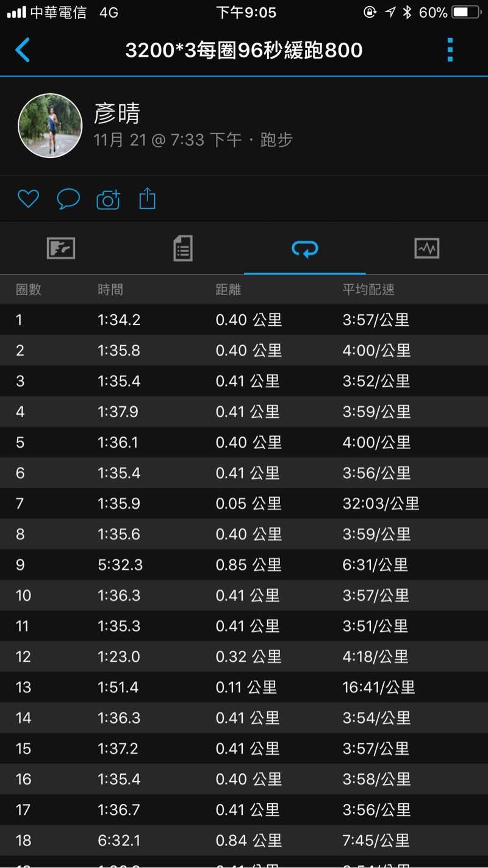Select lap 18 row with 6:32.1
488x868 pixels.
[244, 841]
